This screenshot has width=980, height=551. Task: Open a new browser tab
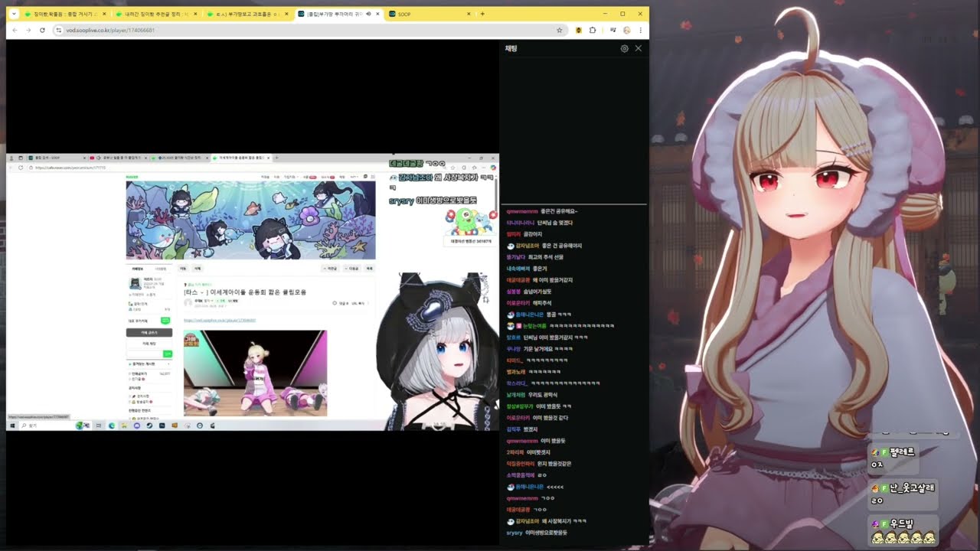point(482,14)
